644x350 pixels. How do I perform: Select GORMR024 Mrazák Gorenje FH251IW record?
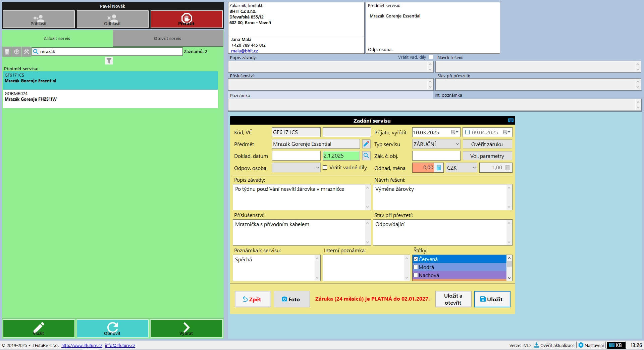click(110, 99)
